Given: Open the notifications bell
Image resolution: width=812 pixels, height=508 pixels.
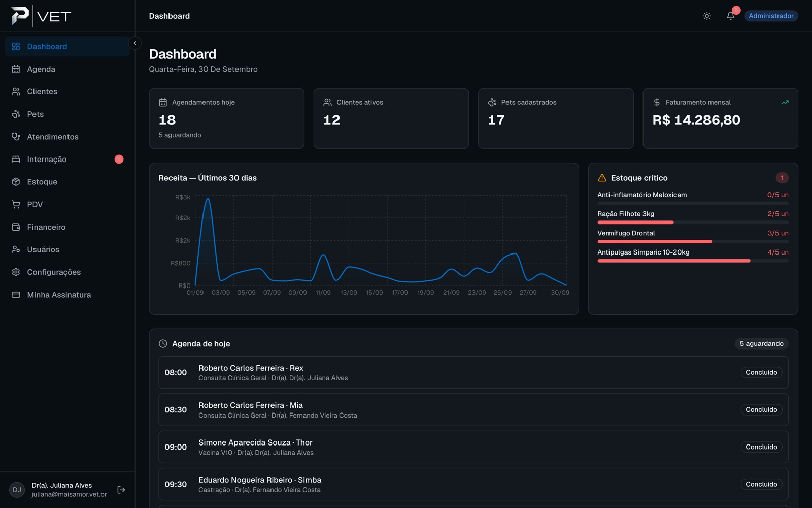Looking at the screenshot, I should 731,16.
